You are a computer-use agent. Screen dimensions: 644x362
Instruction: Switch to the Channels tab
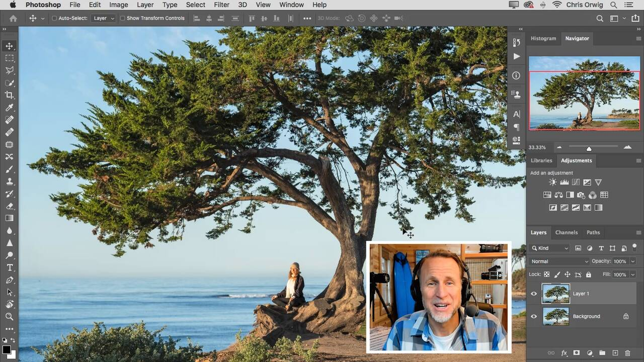[x=566, y=232]
